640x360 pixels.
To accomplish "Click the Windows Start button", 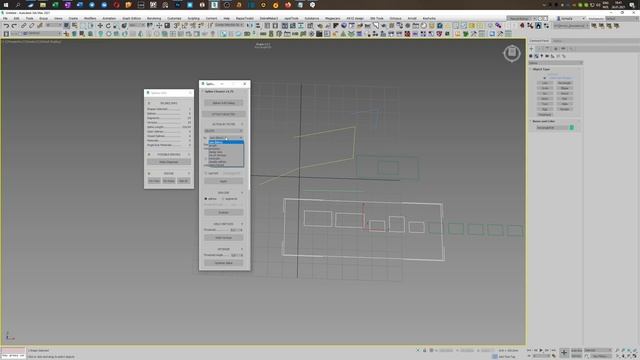I will pyautogui.click(x=6, y=5).
